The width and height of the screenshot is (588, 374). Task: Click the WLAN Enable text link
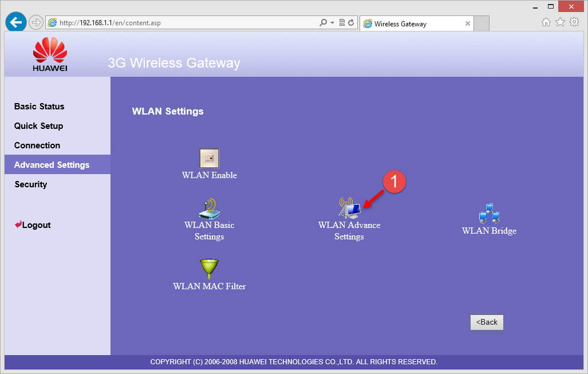tap(209, 175)
